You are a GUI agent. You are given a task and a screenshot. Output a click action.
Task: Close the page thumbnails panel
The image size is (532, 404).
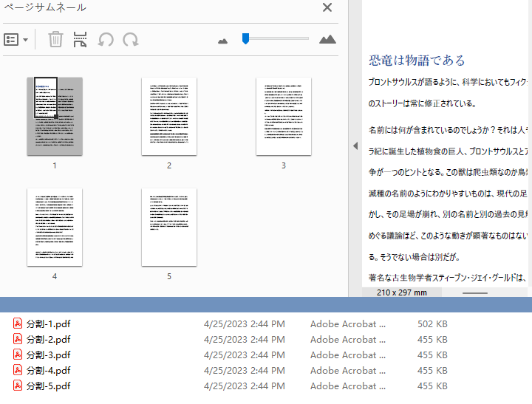(327, 7)
